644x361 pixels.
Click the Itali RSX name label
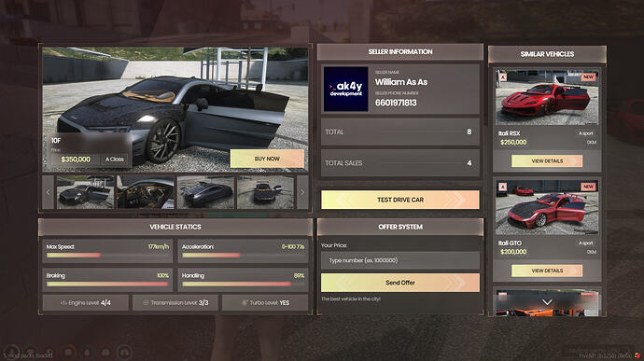coord(510,133)
